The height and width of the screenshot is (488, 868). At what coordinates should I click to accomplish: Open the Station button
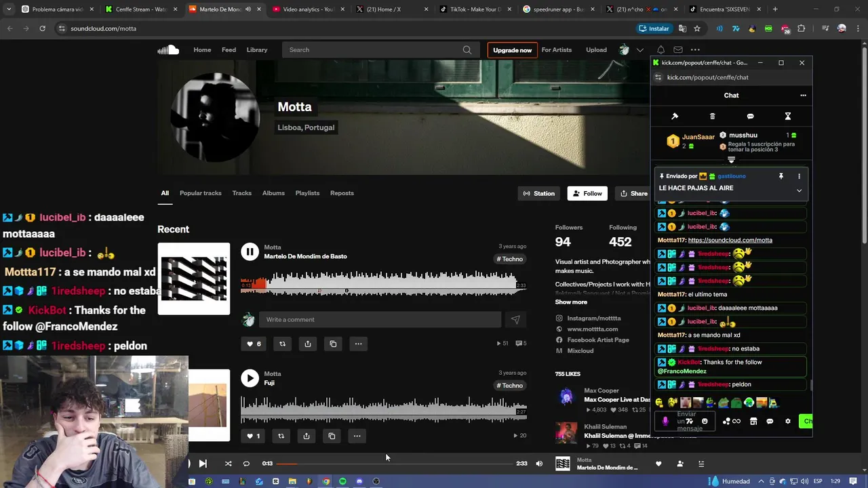539,193
